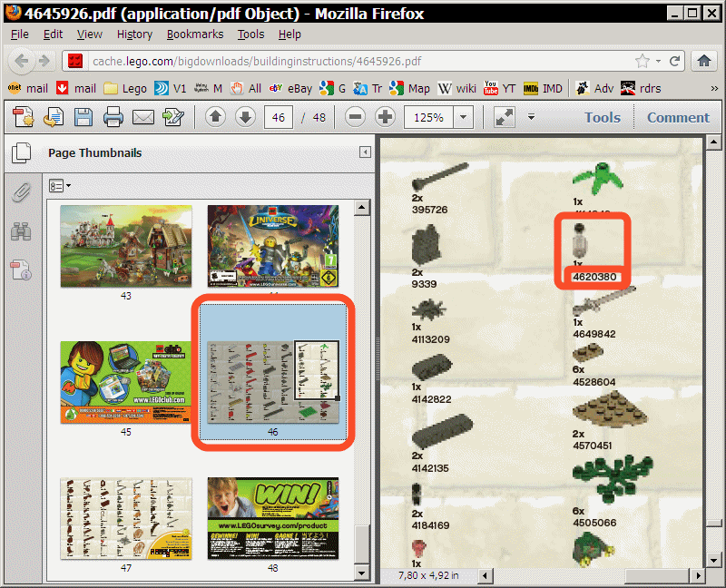Save the PDF with the floppy disk icon
Screen dimensions: 726x588
tap(83, 117)
